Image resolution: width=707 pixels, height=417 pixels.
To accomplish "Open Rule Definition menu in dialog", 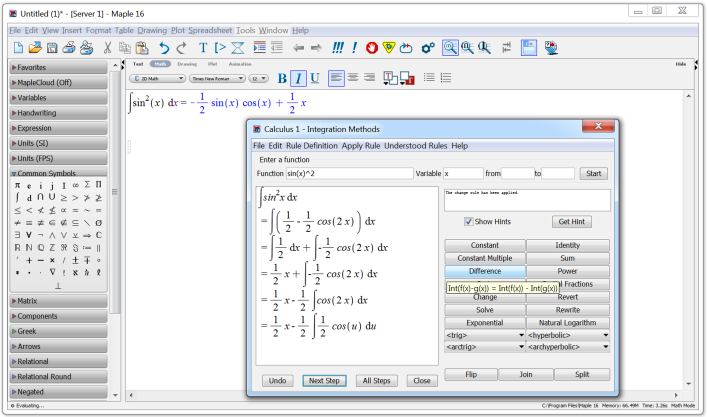I will pyautogui.click(x=312, y=146).
